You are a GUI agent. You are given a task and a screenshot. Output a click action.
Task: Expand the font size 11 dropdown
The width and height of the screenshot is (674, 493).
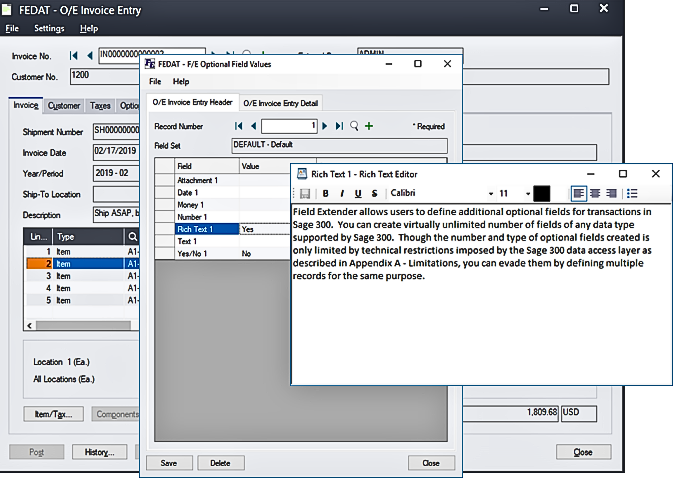point(528,193)
